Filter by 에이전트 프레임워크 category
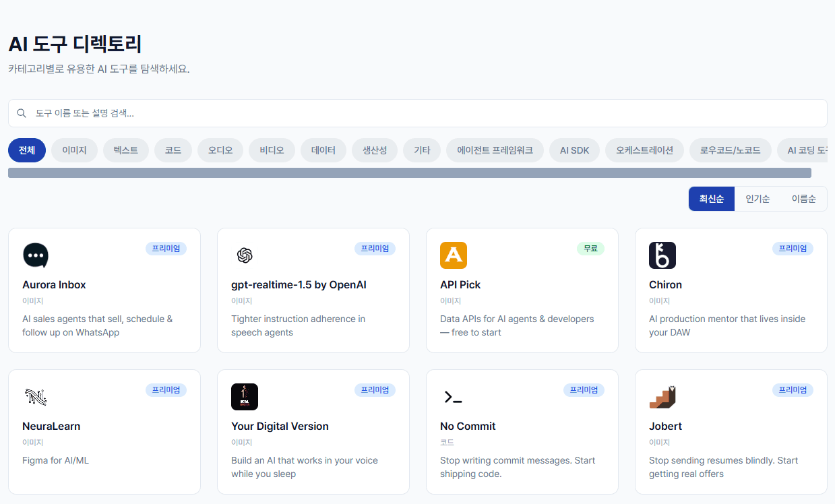The height and width of the screenshot is (504, 835). coord(495,150)
